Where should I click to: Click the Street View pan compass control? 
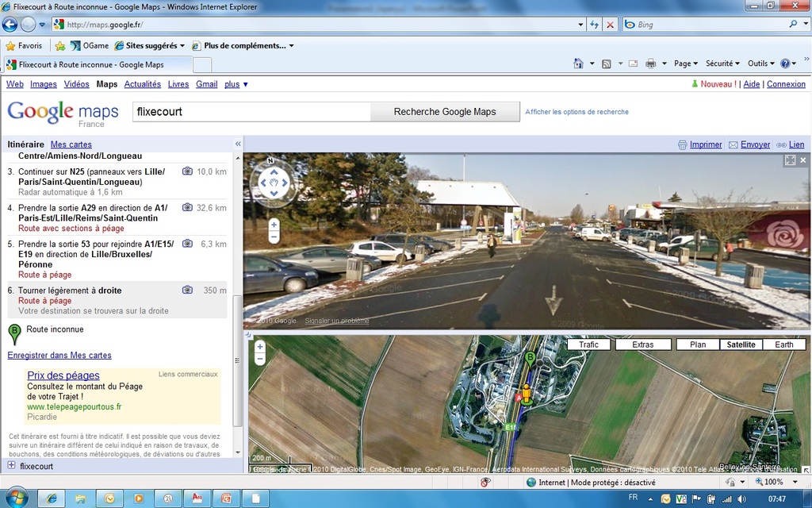click(274, 183)
